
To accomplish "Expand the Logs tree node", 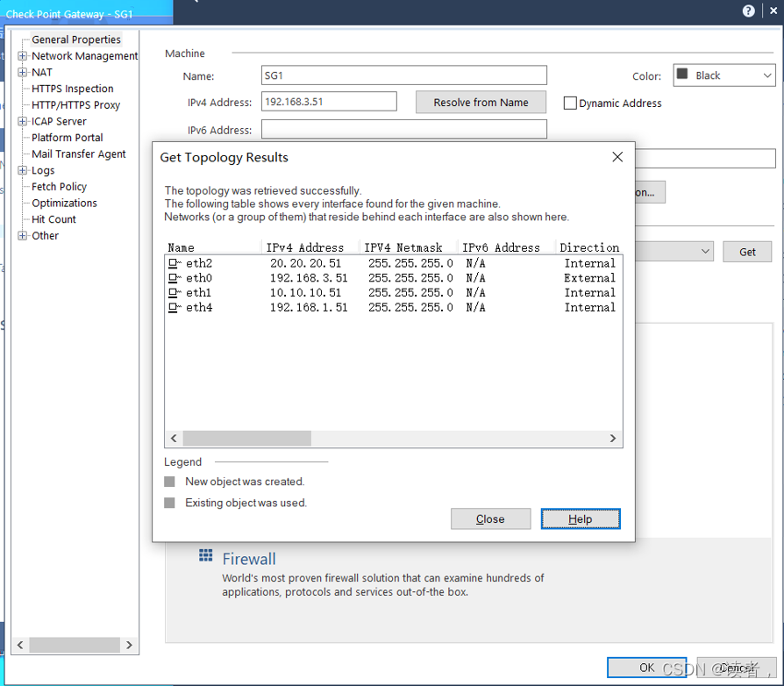I will point(22,170).
